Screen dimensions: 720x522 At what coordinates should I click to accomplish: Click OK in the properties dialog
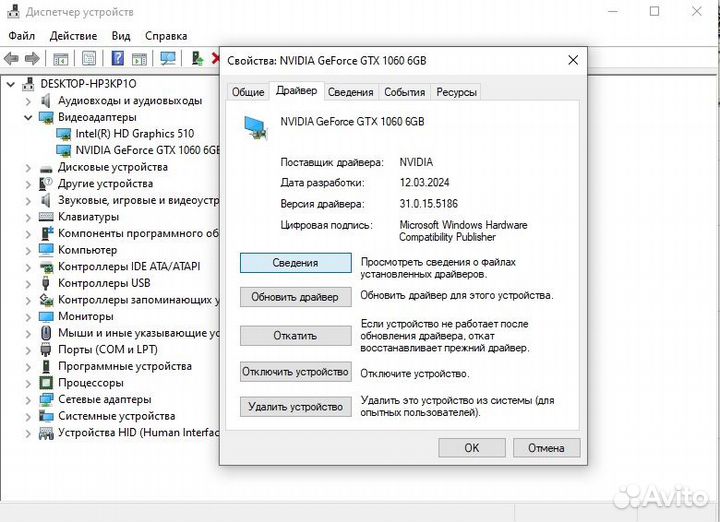[x=471, y=448]
